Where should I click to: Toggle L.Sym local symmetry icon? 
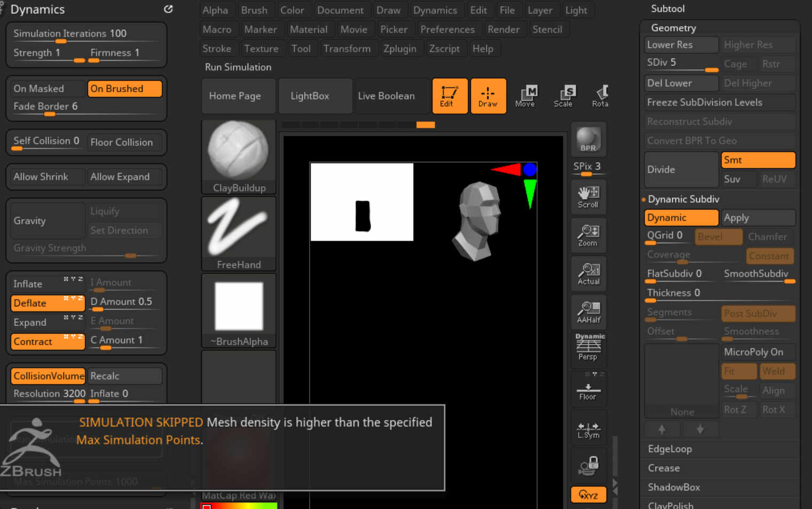tap(588, 428)
